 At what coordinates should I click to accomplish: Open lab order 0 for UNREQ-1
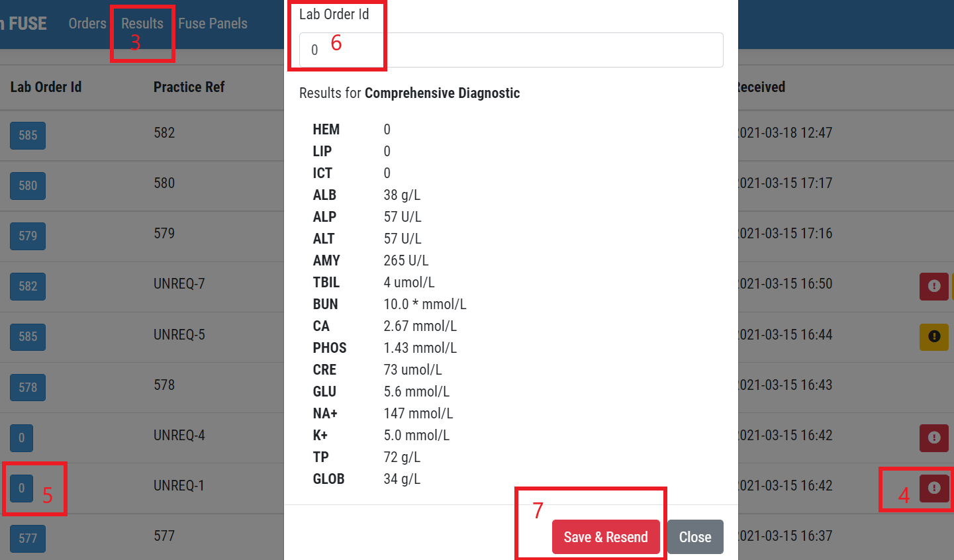[21, 488]
